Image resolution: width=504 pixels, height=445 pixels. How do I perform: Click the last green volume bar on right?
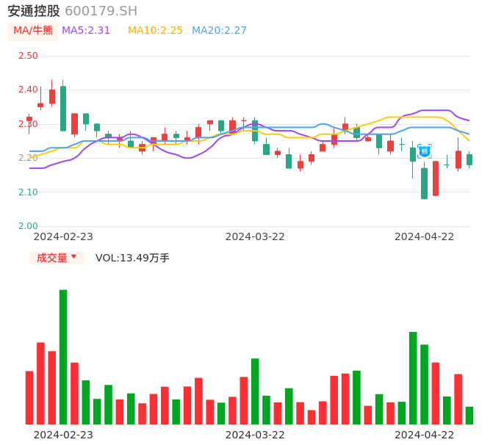469,415
